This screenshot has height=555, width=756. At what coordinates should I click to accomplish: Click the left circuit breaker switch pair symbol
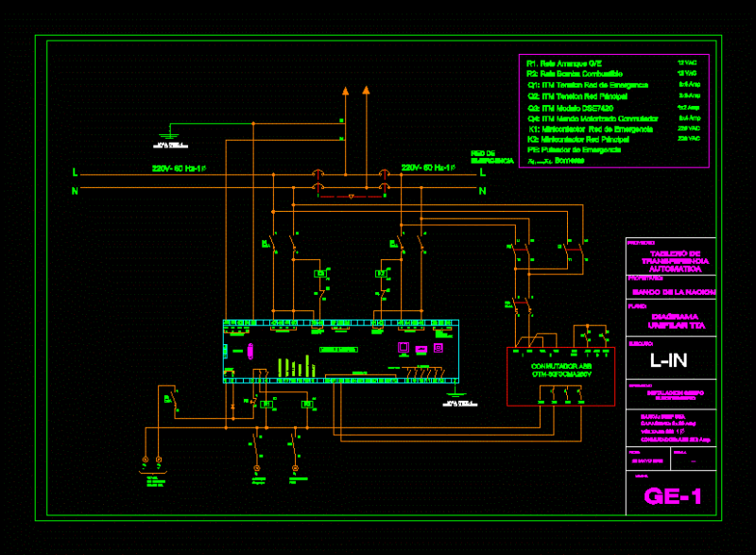point(283,244)
